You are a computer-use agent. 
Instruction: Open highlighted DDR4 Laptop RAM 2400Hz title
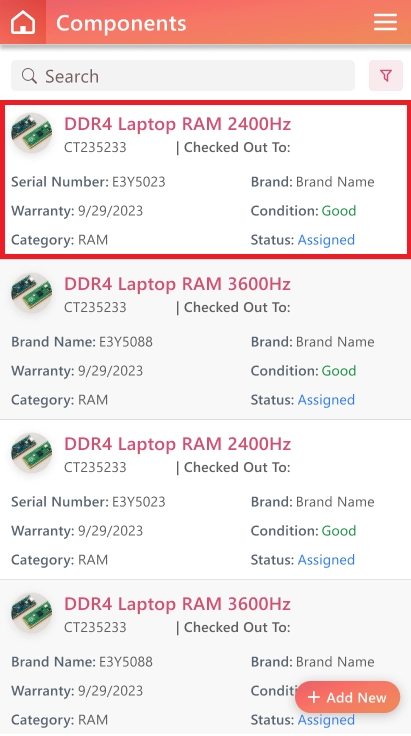tap(177, 124)
